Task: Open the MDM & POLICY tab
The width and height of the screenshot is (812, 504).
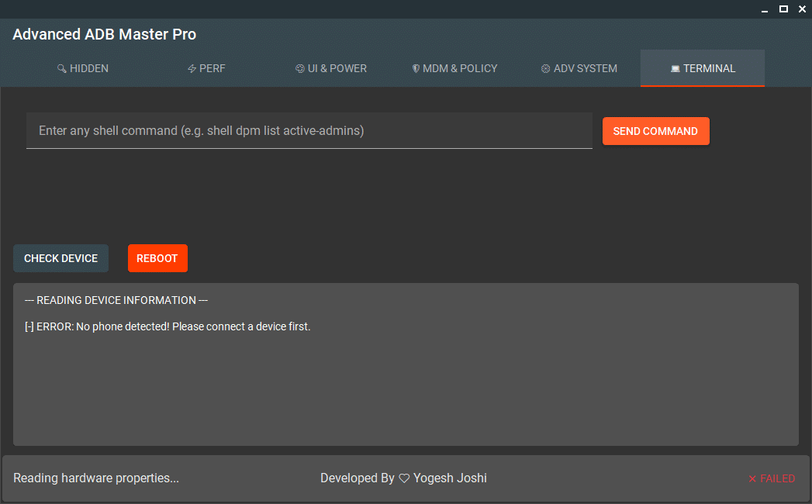Action: 454,68
